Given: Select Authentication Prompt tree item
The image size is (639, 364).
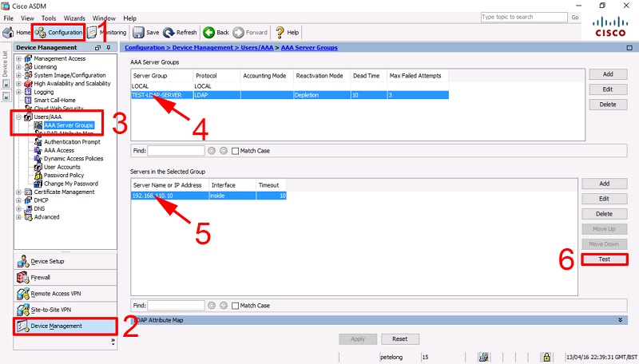Looking at the screenshot, I should click(72, 142).
